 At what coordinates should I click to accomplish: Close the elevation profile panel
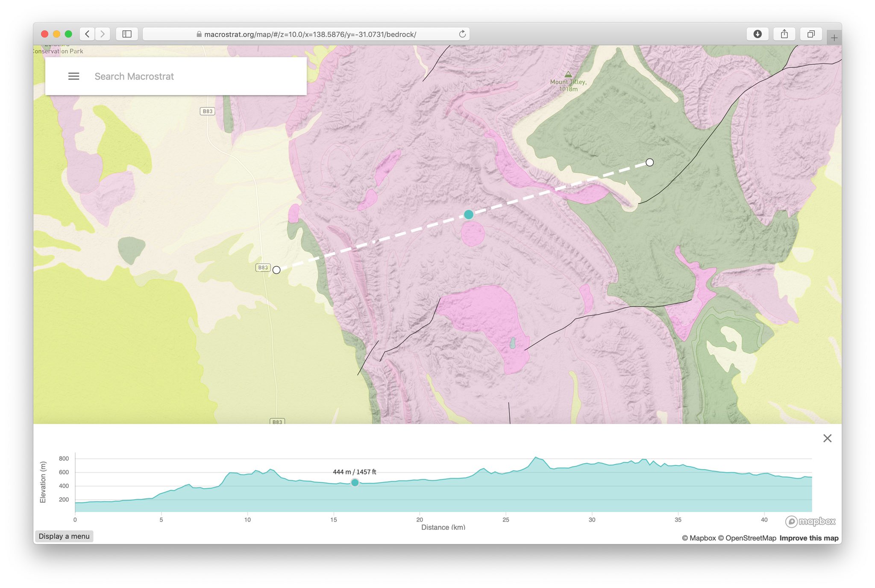pyautogui.click(x=827, y=438)
